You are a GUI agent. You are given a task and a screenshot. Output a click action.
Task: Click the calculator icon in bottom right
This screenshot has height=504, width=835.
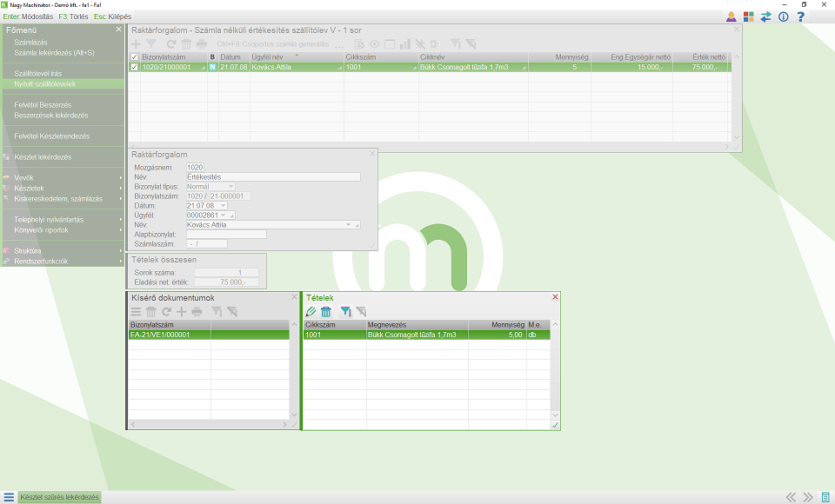click(x=825, y=497)
